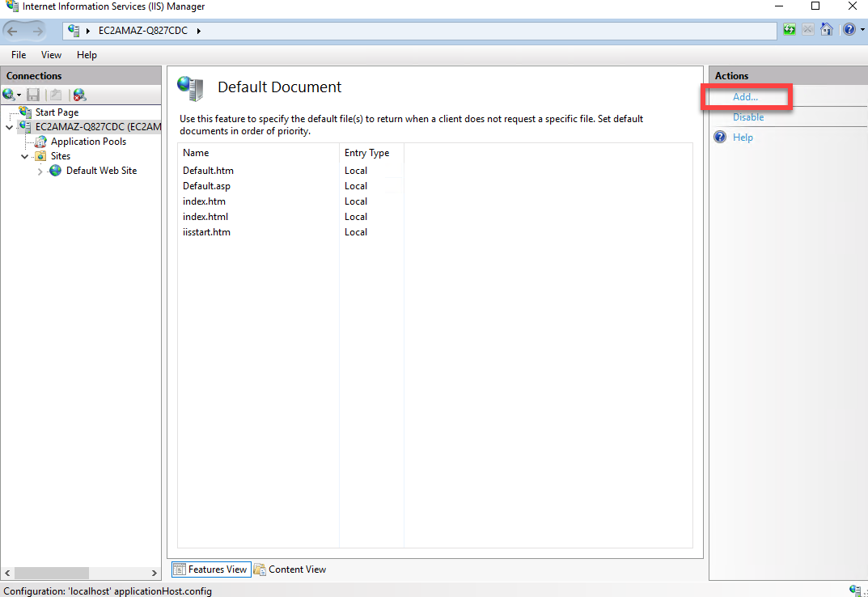Click the blue Help icon in address bar
The height and width of the screenshot is (597, 868).
tap(847, 30)
